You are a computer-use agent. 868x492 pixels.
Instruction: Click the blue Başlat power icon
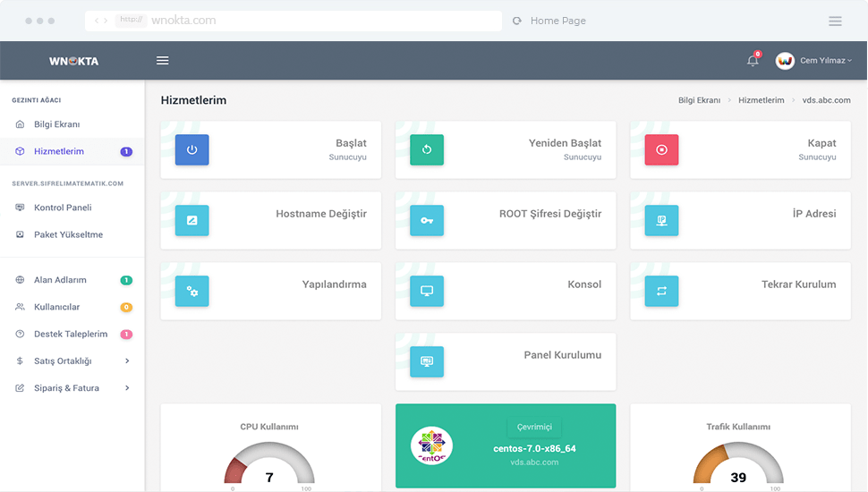[191, 150]
